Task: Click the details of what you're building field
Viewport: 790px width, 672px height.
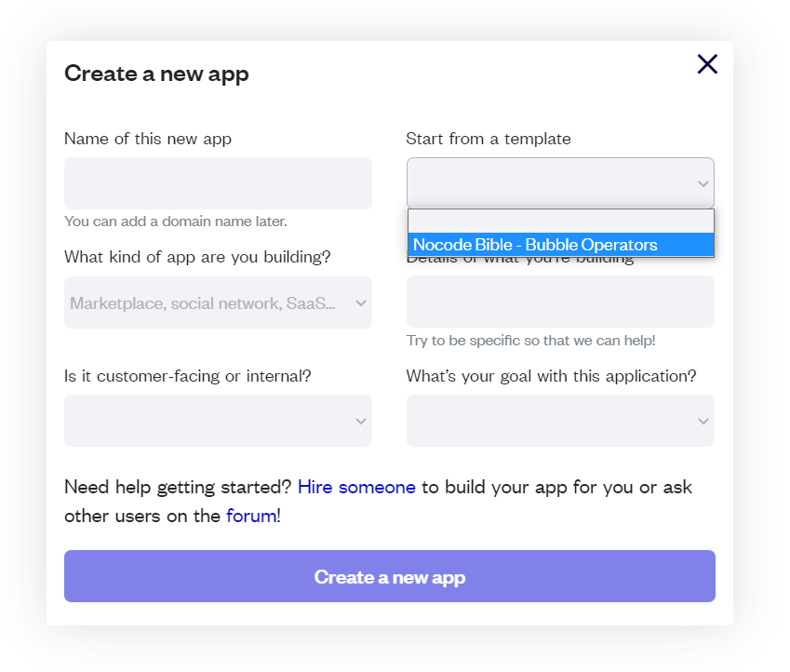Action: point(560,302)
